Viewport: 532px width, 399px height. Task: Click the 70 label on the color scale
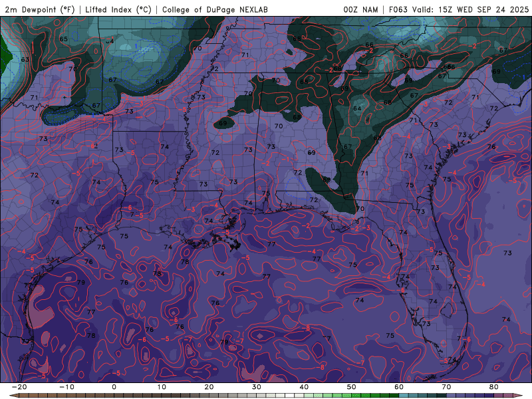coord(446,387)
